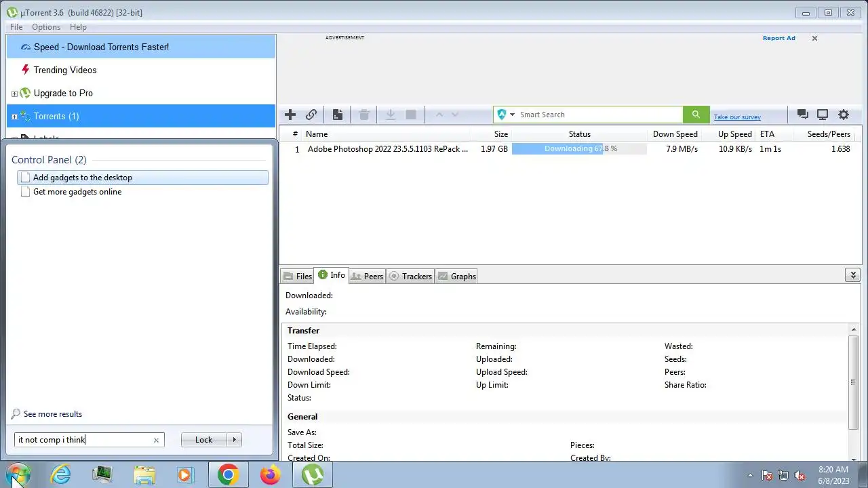Viewport: 868px width, 488px height.
Task: Click in the Smart Search field
Action: click(599, 115)
